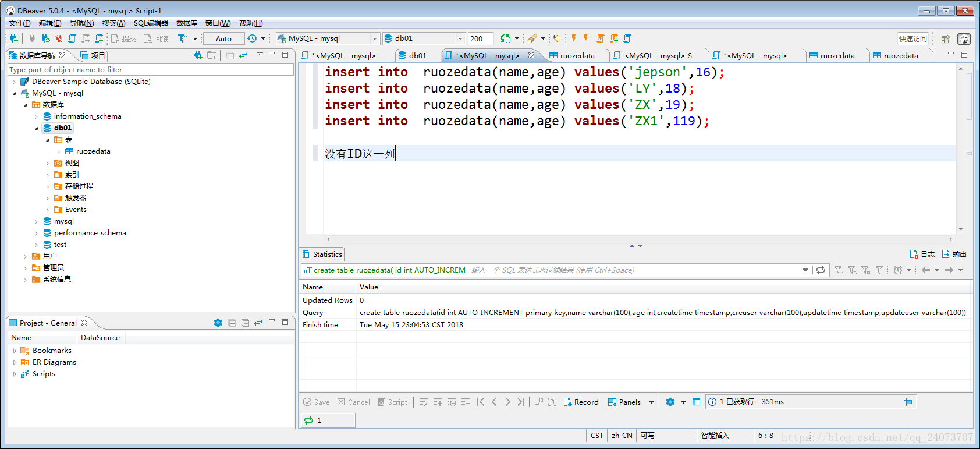Expand the 视图 views folder
The image size is (980, 449).
pos(48,163)
